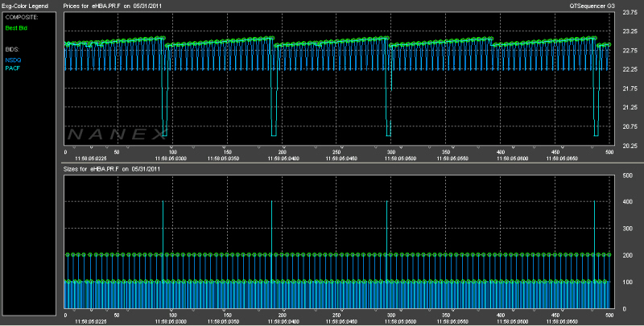This screenshot has height=326, width=644.
Task: Select the 'COMPOSITE:' legend heading
Action: pos(22,17)
